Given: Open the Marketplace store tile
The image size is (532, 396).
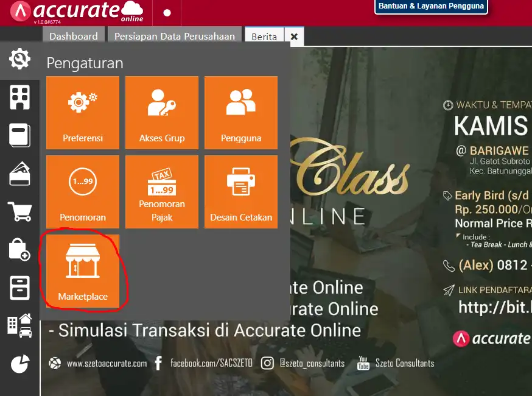Looking at the screenshot, I should pyautogui.click(x=83, y=270).
